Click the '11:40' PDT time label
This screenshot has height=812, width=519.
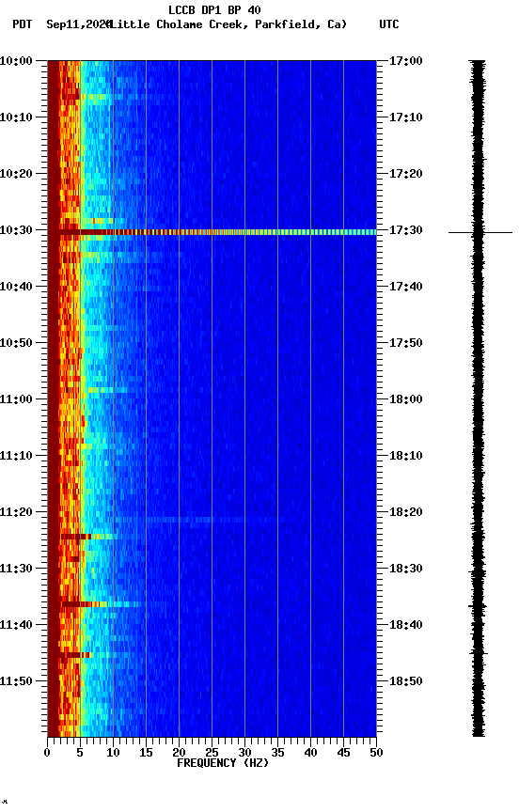(x=16, y=625)
